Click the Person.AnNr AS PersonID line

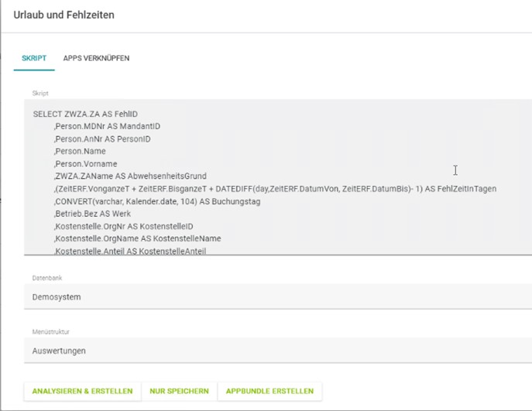[101, 139]
